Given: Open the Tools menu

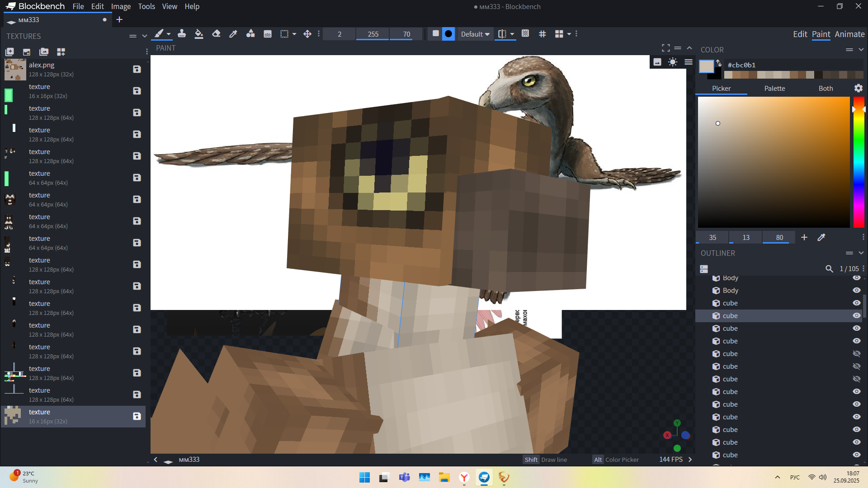Looking at the screenshot, I should pyautogui.click(x=146, y=6).
